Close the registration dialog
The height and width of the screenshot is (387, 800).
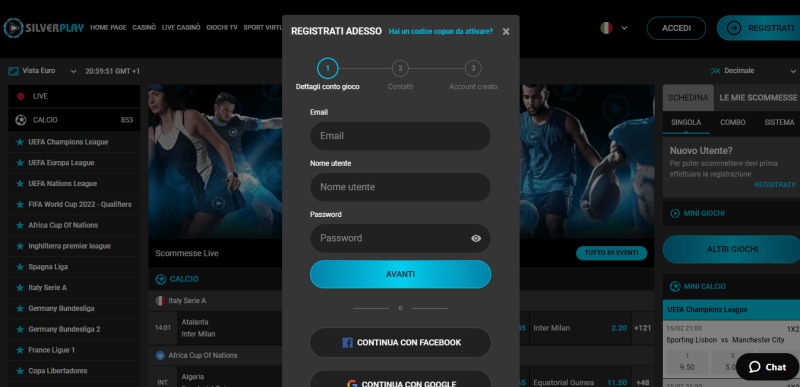tap(506, 32)
